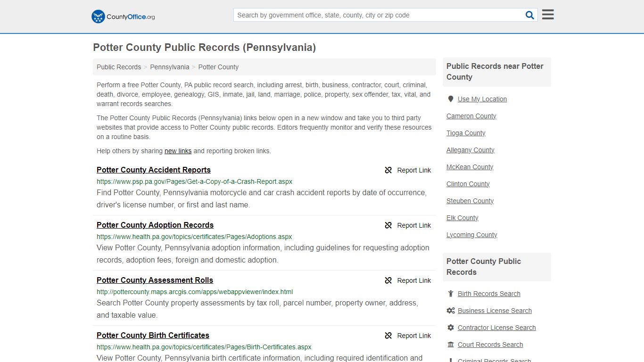Viewport: 644px width, 362px height.
Task: Click the broken-link icon for Adoption Records
Action: point(388,225)
